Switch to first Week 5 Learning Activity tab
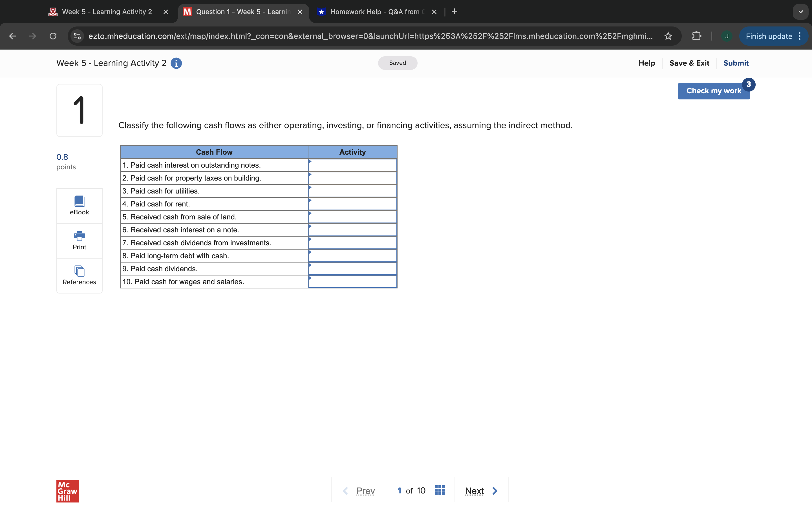The height and width of the screenshot is (507, 812). 107,12
